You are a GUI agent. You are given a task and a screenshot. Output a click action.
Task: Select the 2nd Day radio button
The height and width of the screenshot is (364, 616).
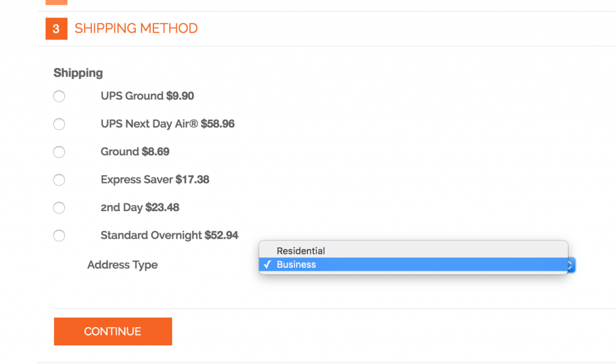coord(59,208)
